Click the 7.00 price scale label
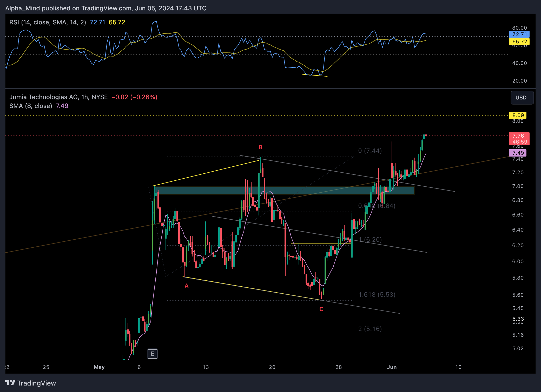The width and height of the screenshot is (541, 392). 518,186
